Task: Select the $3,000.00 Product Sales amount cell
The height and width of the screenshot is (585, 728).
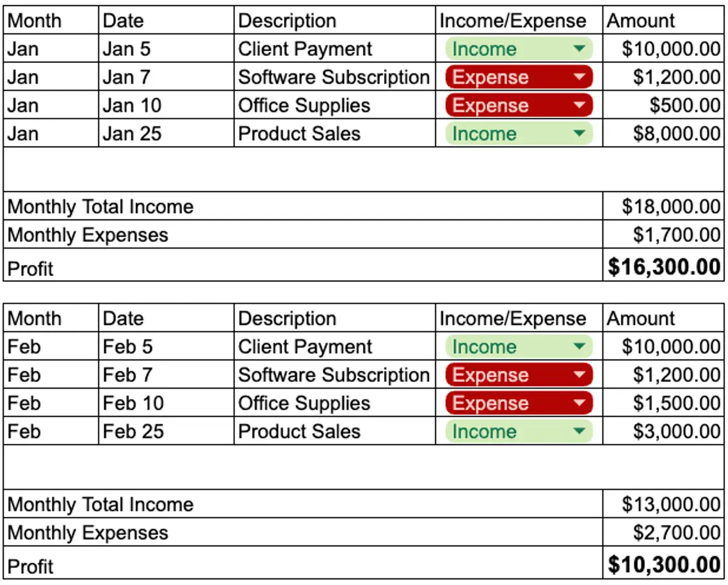Action: 664,431
